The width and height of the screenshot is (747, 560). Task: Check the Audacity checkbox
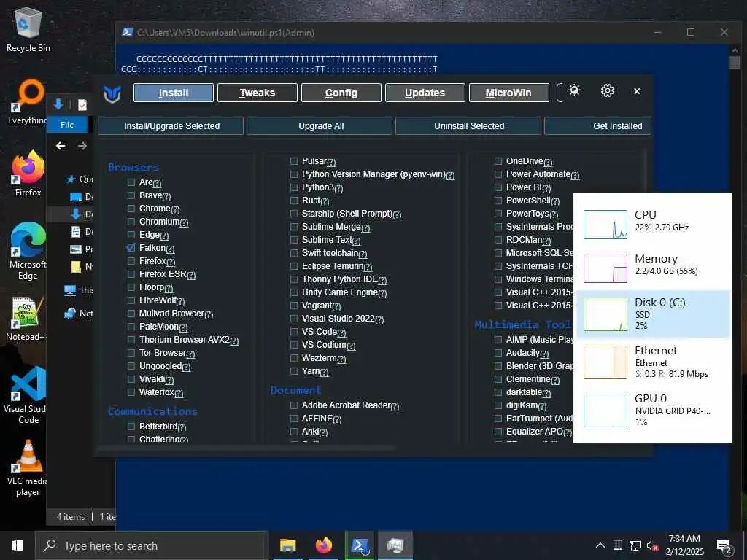pyautogui.click(x=498, y=353)
